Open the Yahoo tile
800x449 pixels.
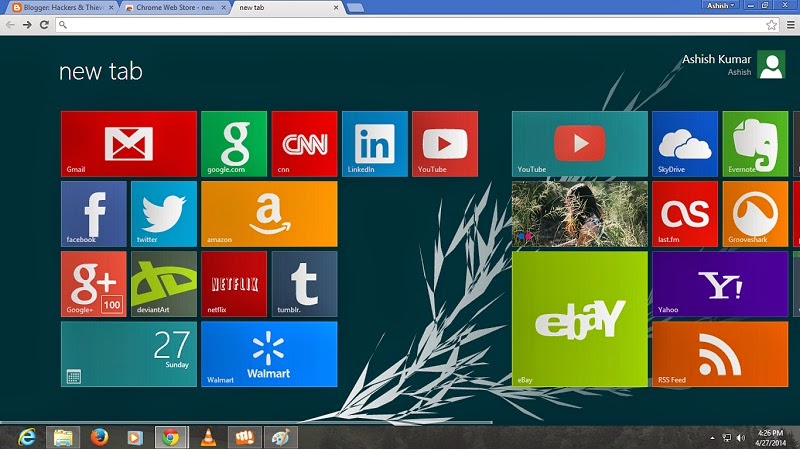point(720,284)
